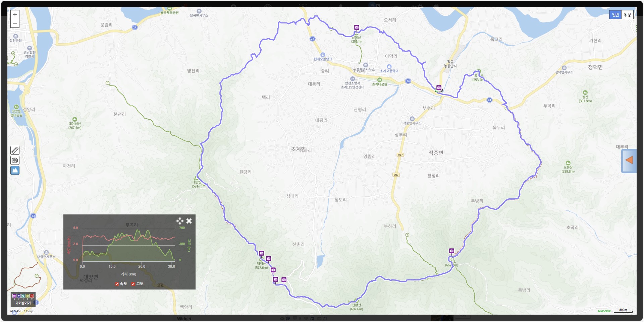Click the 성산 (301.8m) mountain icon
This screenshot has height=322, width=644.
(x=585, y=92)
